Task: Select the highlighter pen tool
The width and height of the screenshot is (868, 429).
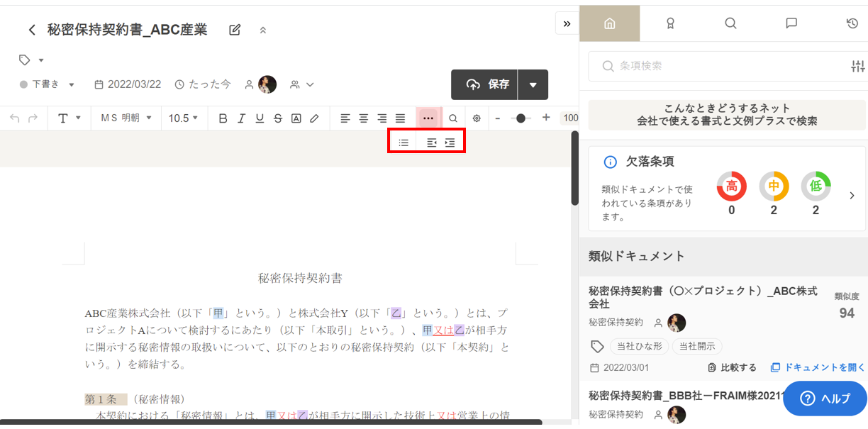Action: click(315, 118)
